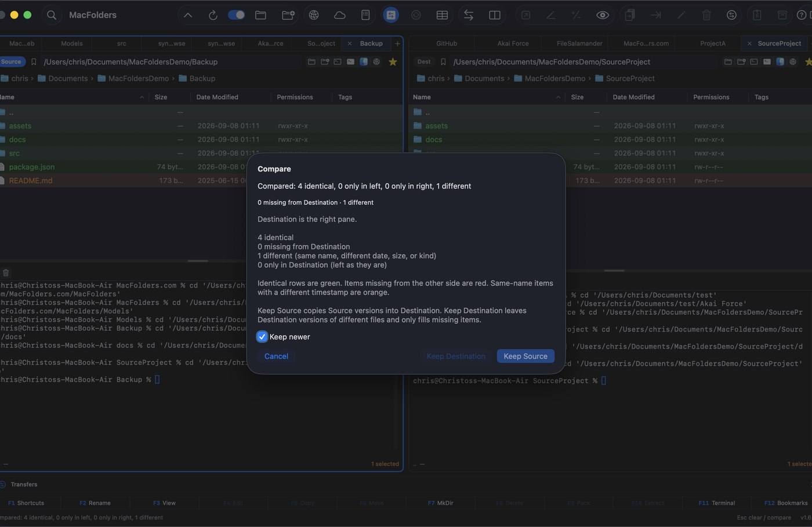This screenshot has width=812, height=527.
Task: Toggle bookmark icon beside SourceProject path
Action: 443,61
